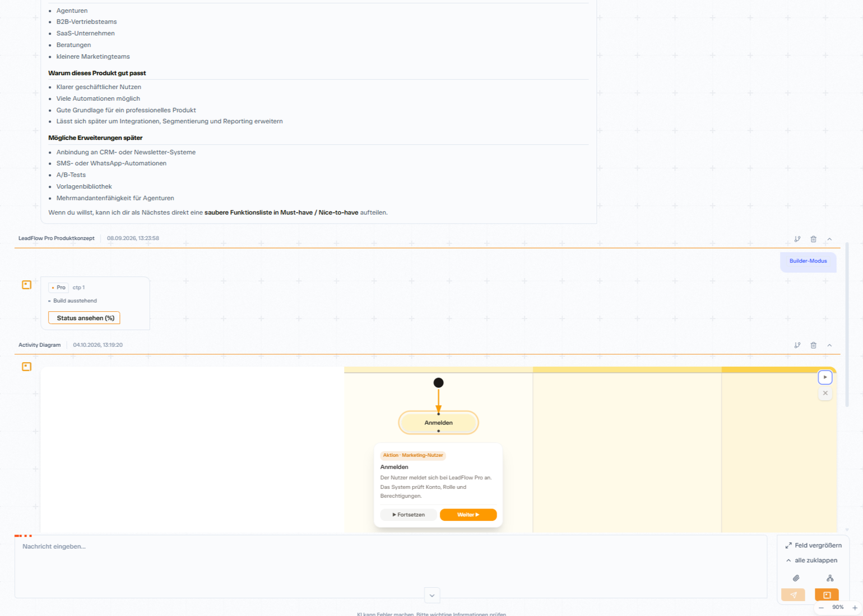Click Klarer geschäftlicher Nutzen list item

point(99,87)
